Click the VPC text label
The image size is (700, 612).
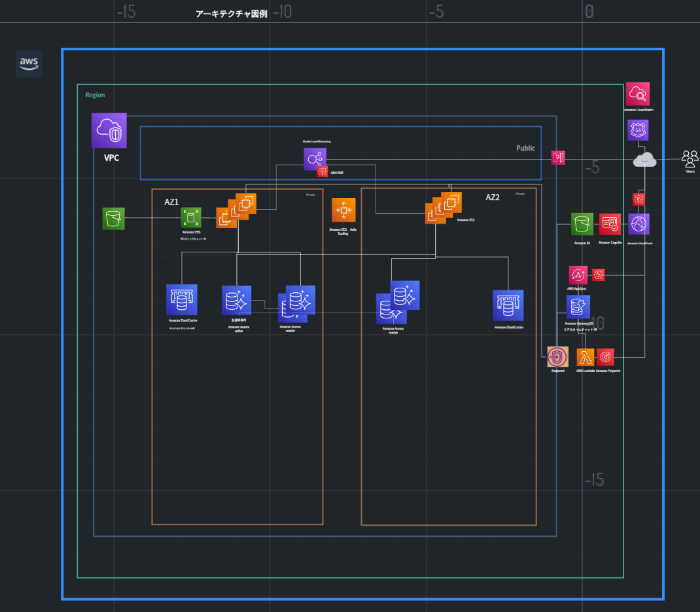[x=112, y=158]
